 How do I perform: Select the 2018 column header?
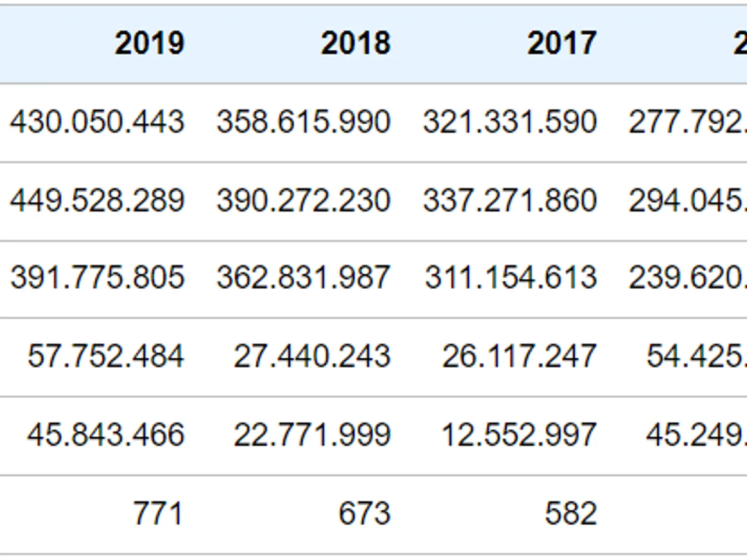coord(355,44)
